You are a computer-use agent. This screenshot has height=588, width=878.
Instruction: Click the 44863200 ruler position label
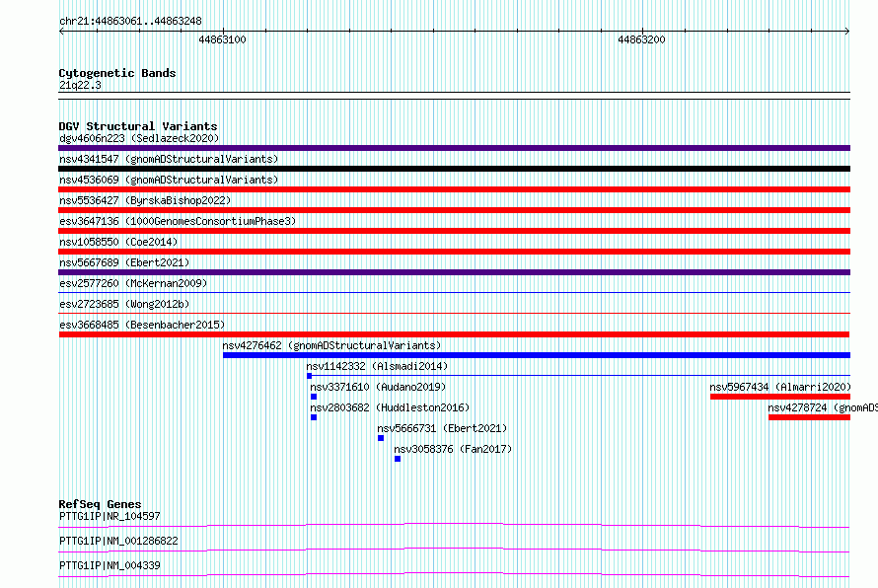pyautogui.click(x=641, y=39)
